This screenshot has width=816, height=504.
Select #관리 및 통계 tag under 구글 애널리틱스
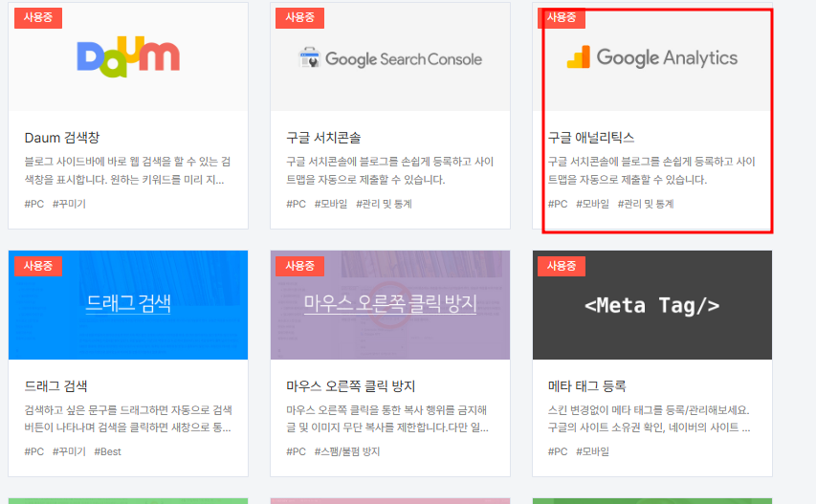(x=646, y=204)
